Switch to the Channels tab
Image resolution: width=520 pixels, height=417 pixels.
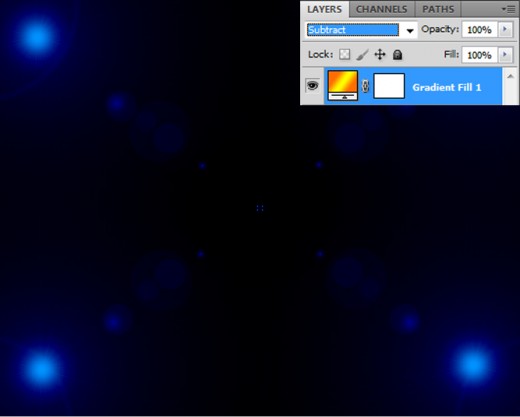[381, 9]
